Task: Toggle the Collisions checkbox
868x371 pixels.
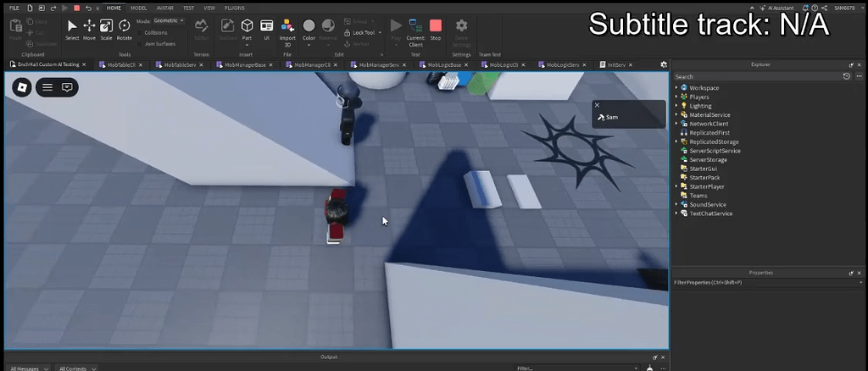Action: (140, 32)
